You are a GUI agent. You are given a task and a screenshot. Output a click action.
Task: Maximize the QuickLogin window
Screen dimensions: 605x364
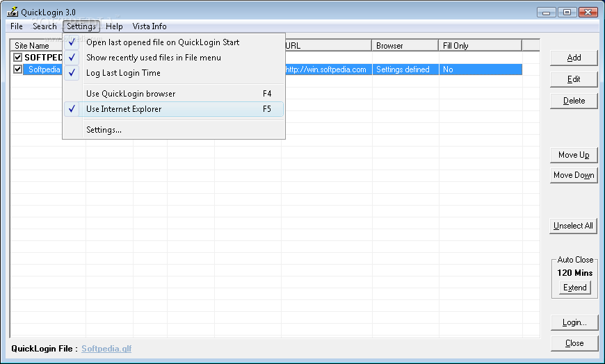[567, 13]
